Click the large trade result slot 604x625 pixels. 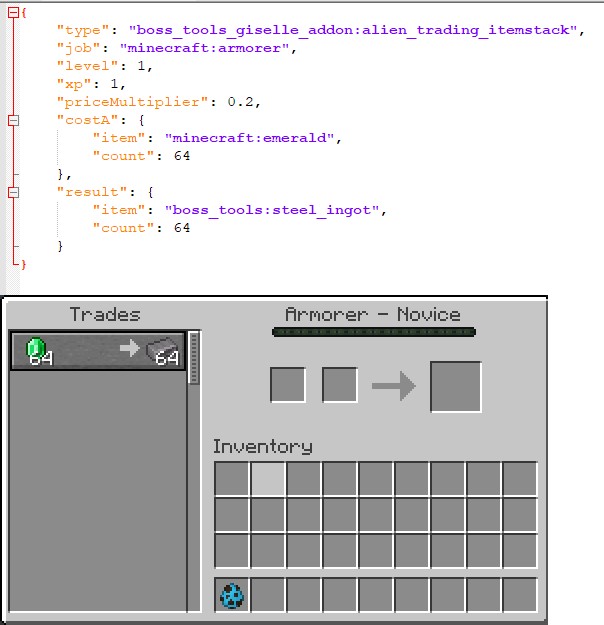tap(455, 387)
